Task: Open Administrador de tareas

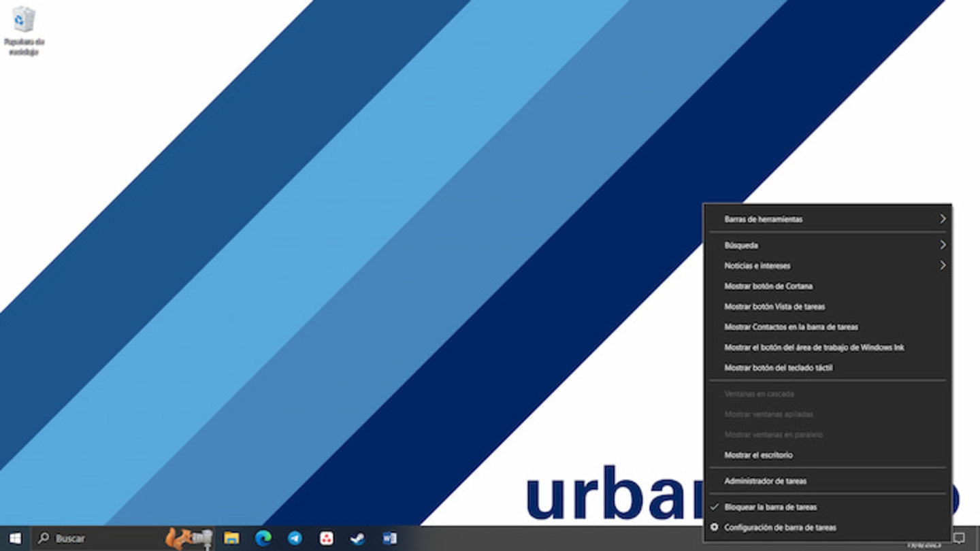Action: tap(827, 481)
